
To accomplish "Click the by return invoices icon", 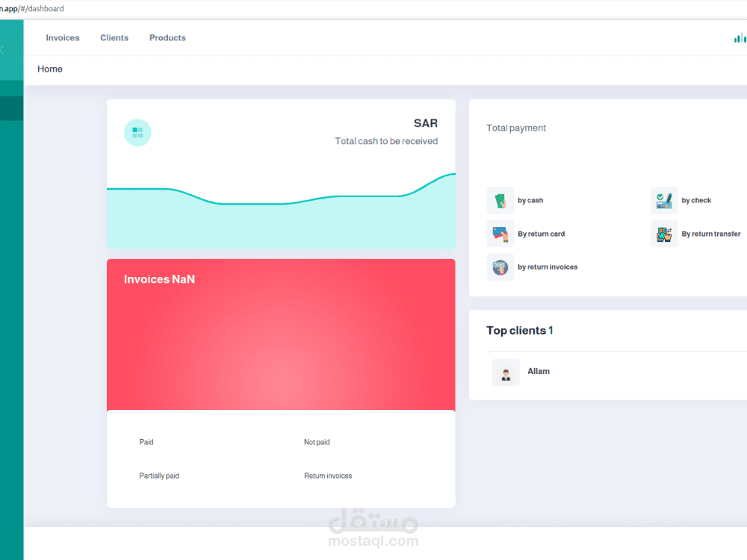I will point(500,267).
